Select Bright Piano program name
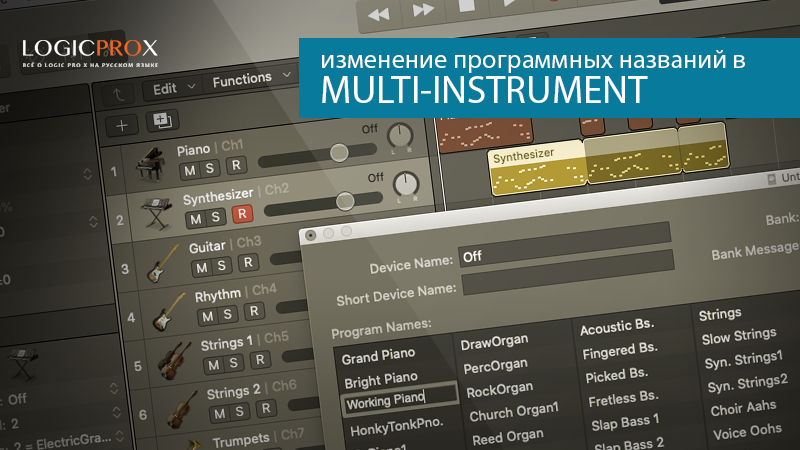 click(x=381, y=379)
